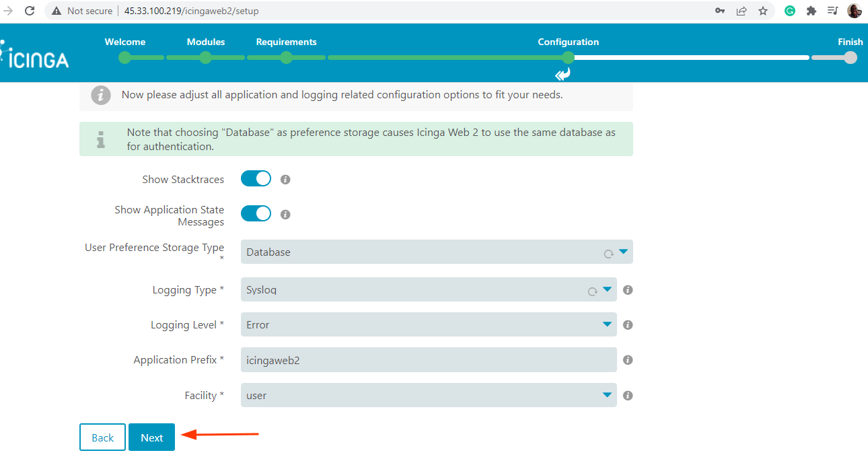Screen dimensions: 868x461
Task: Expand the Logging Type dropdown
Action: tap(428, 290)
